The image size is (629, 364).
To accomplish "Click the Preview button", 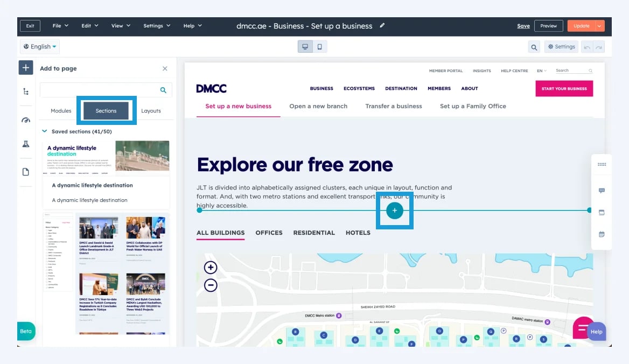I will 548,26.
